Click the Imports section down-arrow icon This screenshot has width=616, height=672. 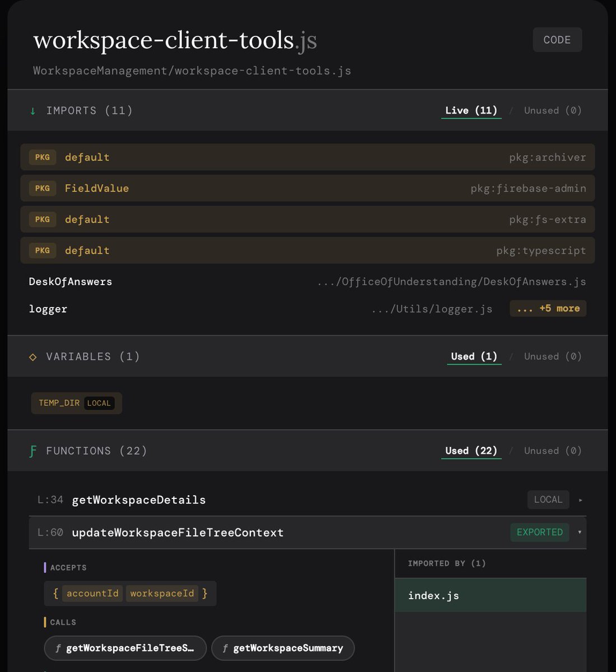32,110
